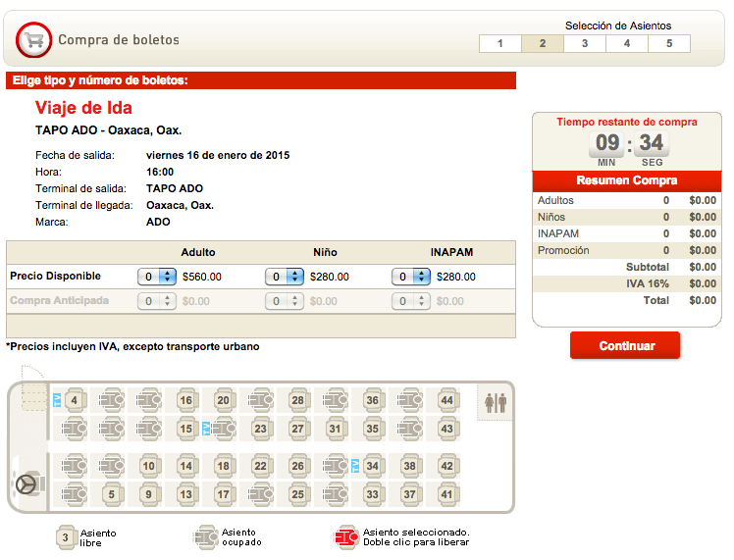
Task: Choose seat 41 at the rear
Action: point(446,494)
